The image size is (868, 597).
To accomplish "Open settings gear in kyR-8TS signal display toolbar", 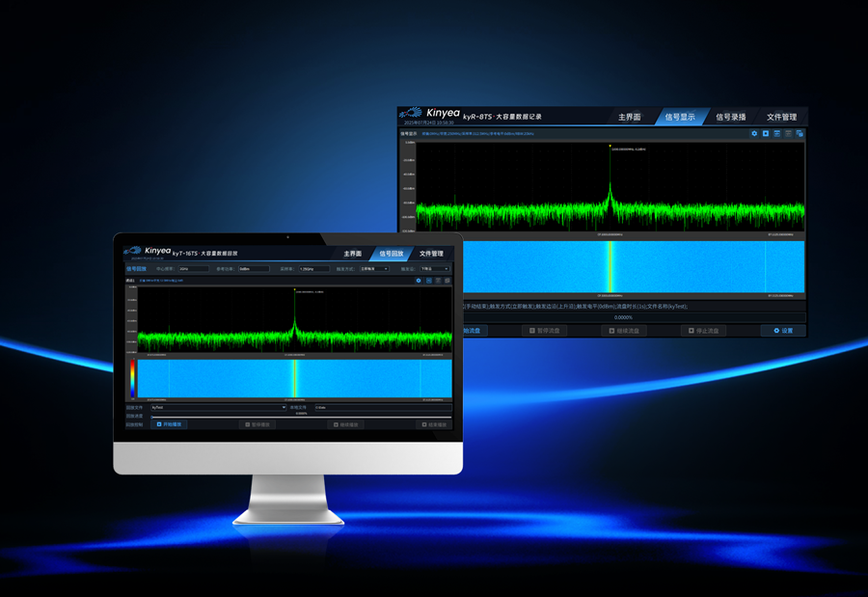I will click(x=754, y=133).
